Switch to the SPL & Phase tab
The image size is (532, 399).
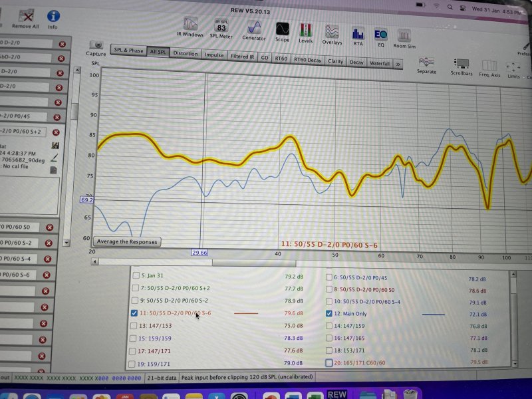128,51
